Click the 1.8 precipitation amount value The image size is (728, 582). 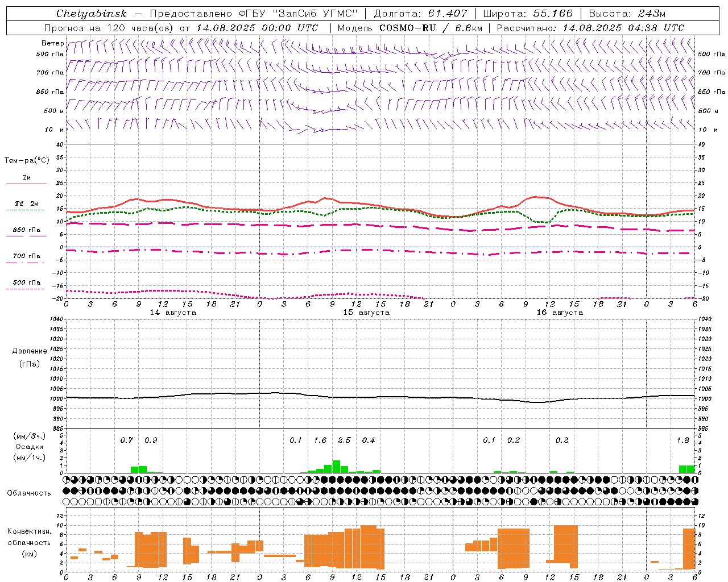click(x=682, y=440)
